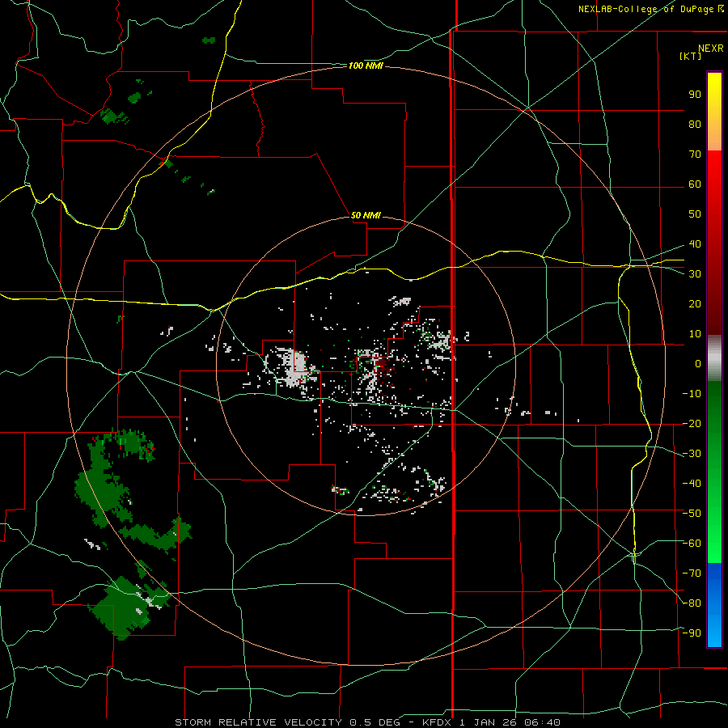Select the 40 value on the velocity scale
The image size is (728, 728).
(695, 243)
